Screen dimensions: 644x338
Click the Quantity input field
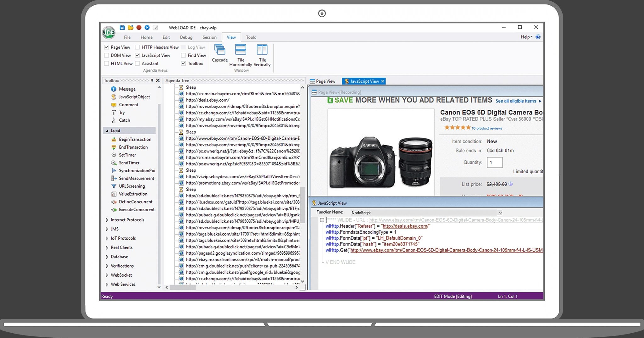pos(495,163)
